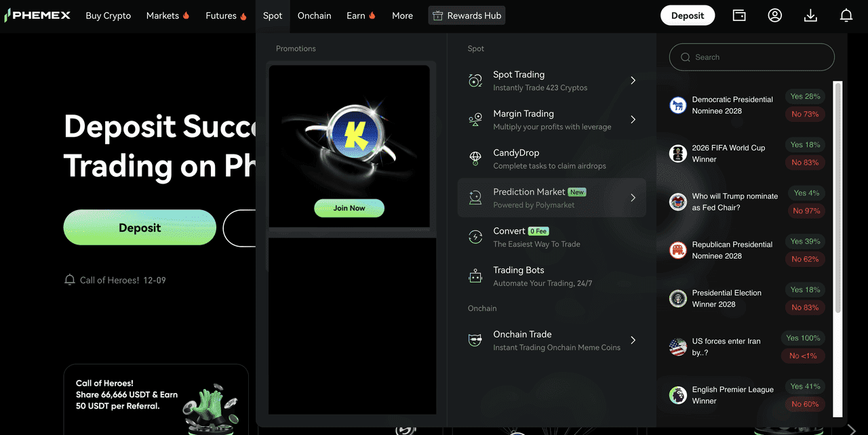Click the Convert swap icon
The width and height of the screenshot is (868, 435).
[x=475, y=237]
